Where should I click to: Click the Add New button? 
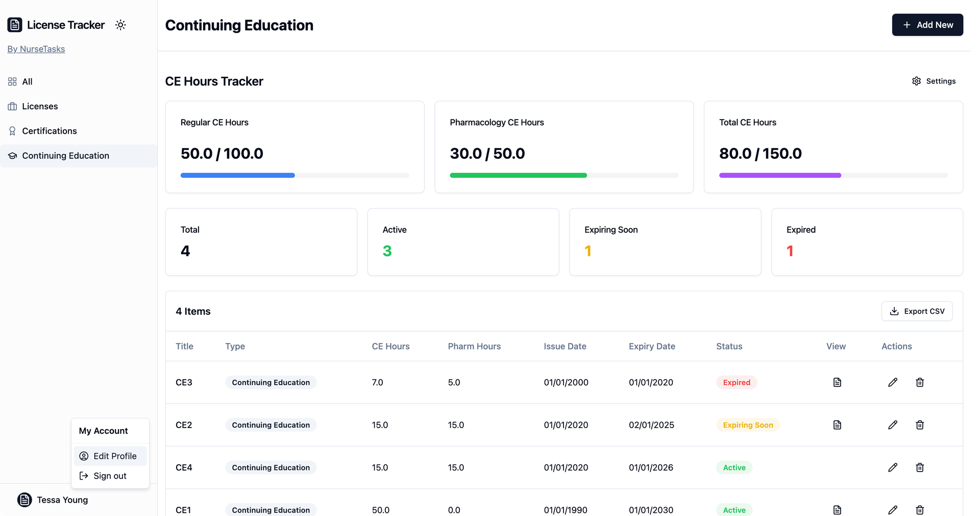(x=927, y=25)
